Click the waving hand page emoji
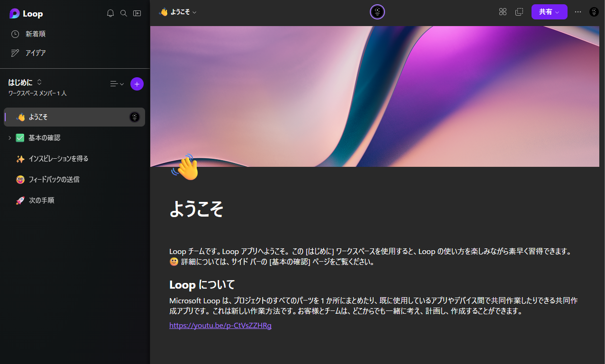Viewport: 605px width, 364px height. [184, 167]
